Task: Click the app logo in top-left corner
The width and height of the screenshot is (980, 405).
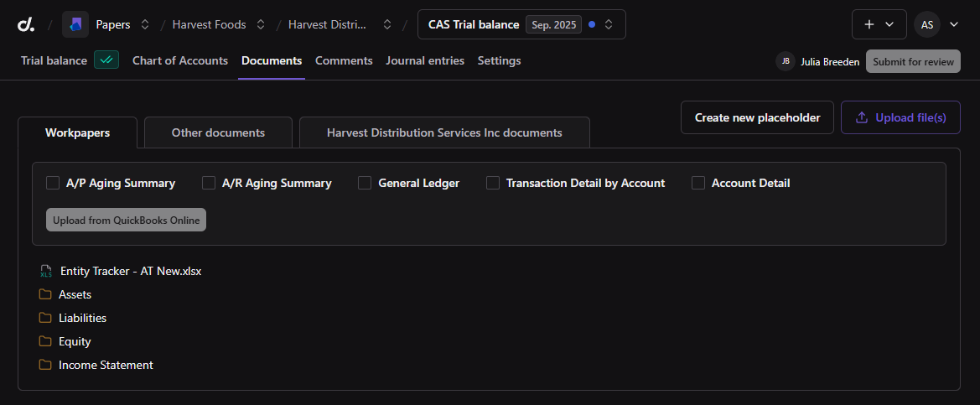Action: (26, 25)
